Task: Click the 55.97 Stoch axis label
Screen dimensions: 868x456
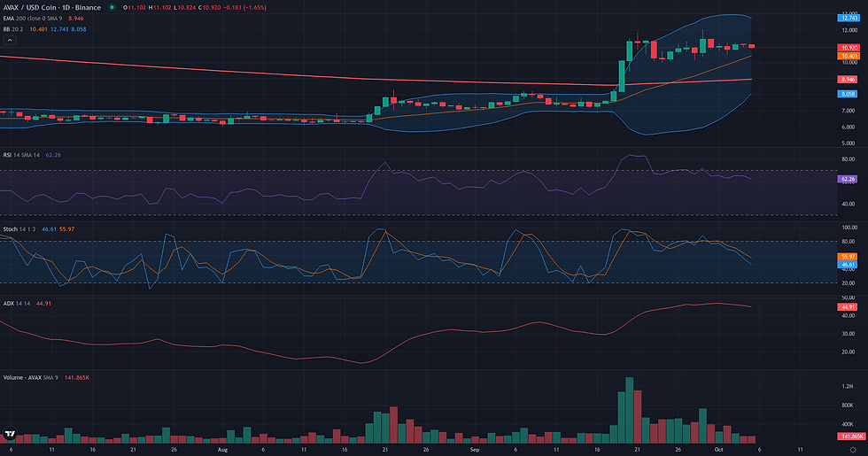Action: (849, 257)
